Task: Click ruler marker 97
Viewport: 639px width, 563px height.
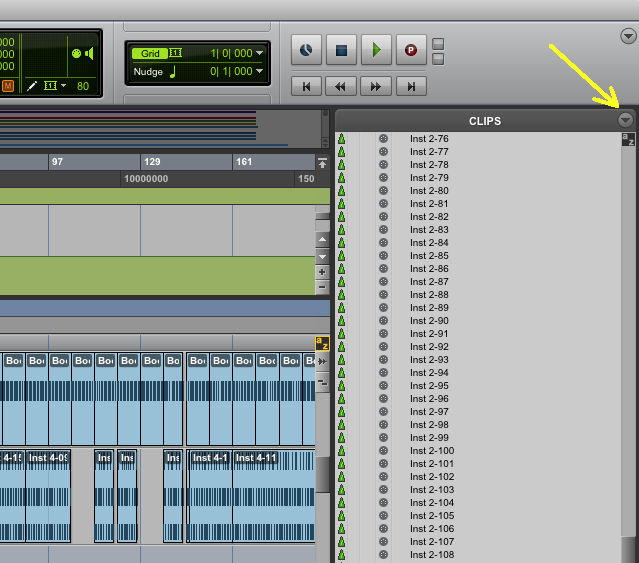Action: 57,162
